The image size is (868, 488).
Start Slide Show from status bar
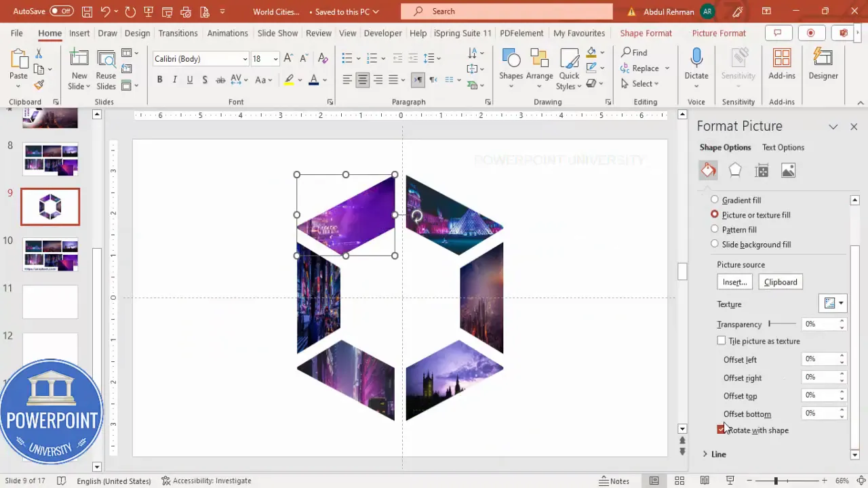730,481
